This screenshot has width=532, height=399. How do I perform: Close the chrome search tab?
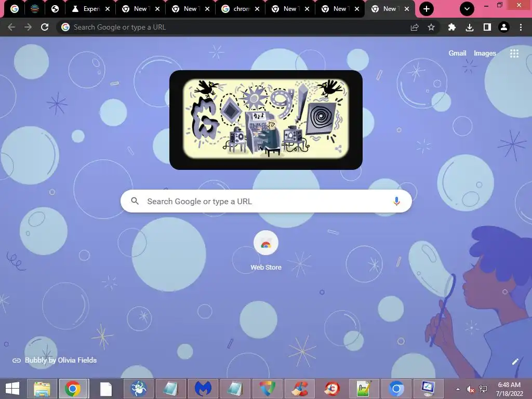[x=257, y=9]
